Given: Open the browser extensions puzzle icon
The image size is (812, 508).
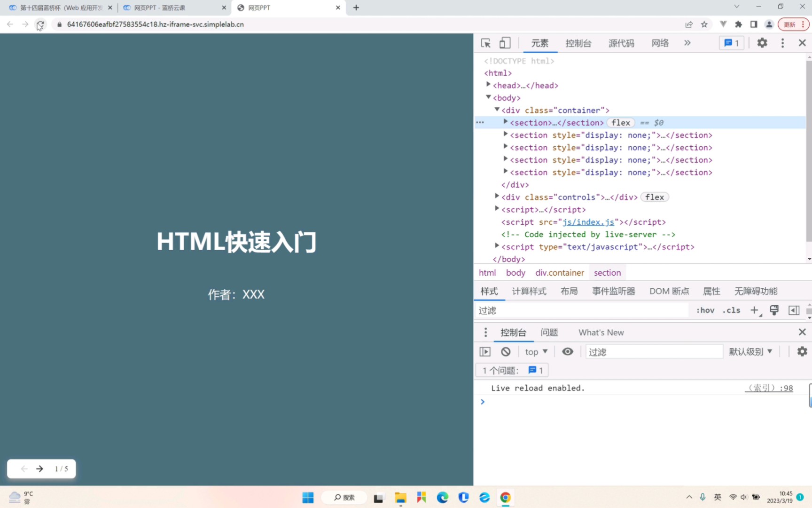Looking at the screenshot, I should click(x=738, y=24).
